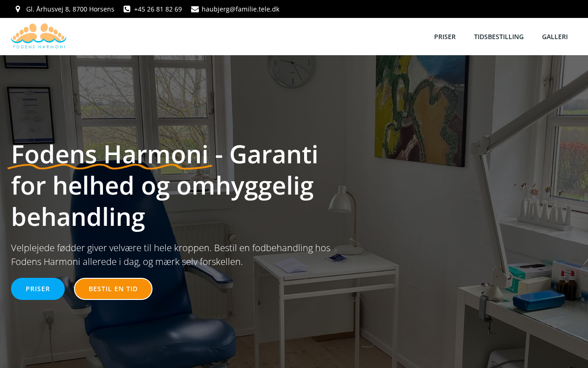The height and width of the screenshot is (368, 588).
Task: Click the envelope email icon
Action: coord(195,9)
